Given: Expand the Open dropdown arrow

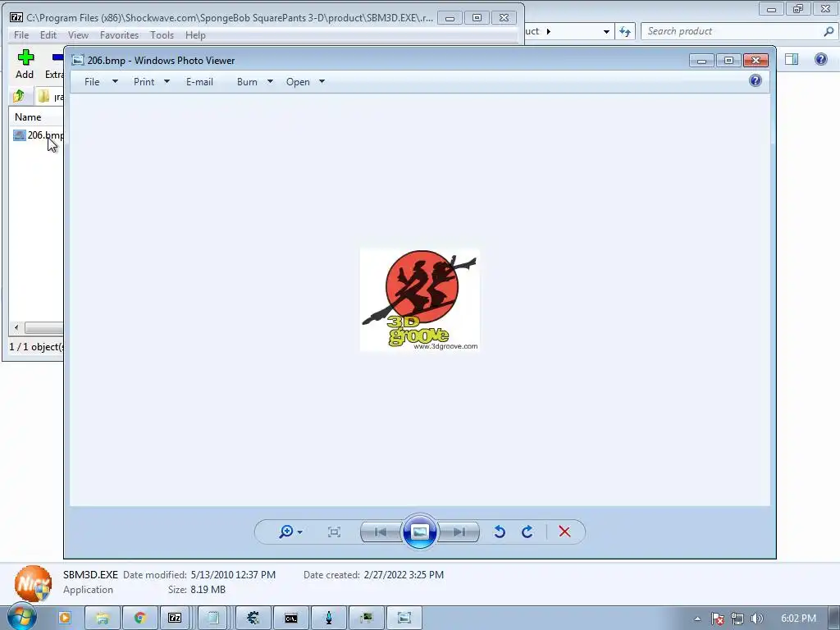Looking at the screenshot, I should 322,81.
